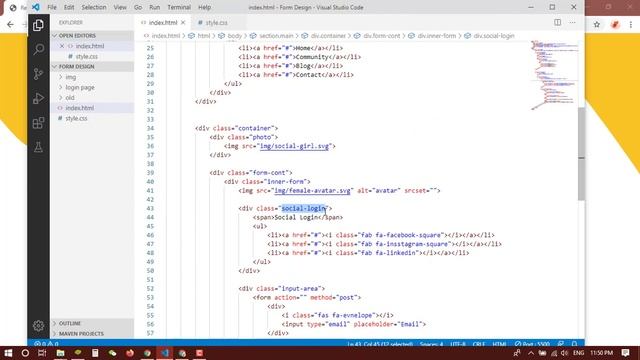This screenshot has width=640, height=360.
Task: Click the browser back arrow
Action: [x=10, y=24]
